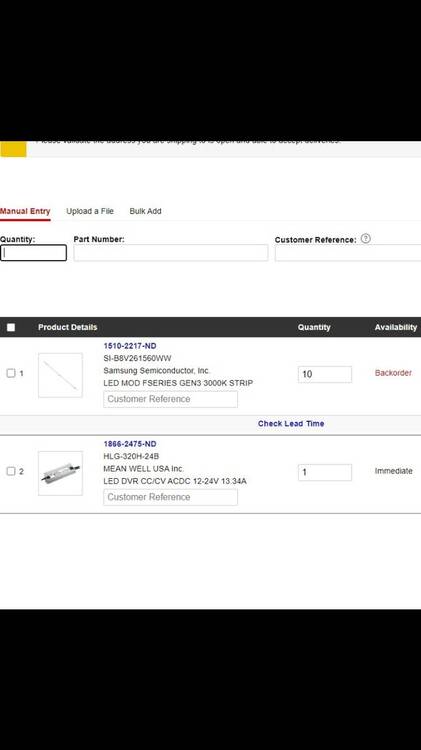Image resolution: width=421 pixels, height=750 pixels.
Task: Click the top Customer Reference input field
Action: [348, 253]
